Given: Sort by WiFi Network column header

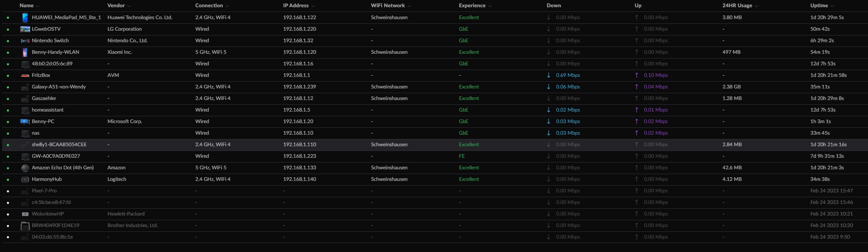Looking at the screenshot, I should pos(391,5).
